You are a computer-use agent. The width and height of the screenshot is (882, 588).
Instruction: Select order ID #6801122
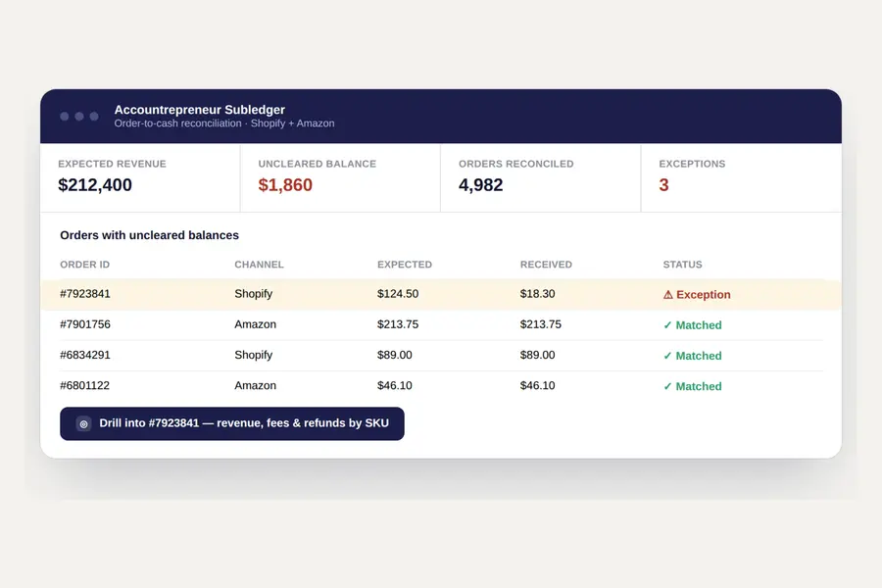[x=85, y=385]
